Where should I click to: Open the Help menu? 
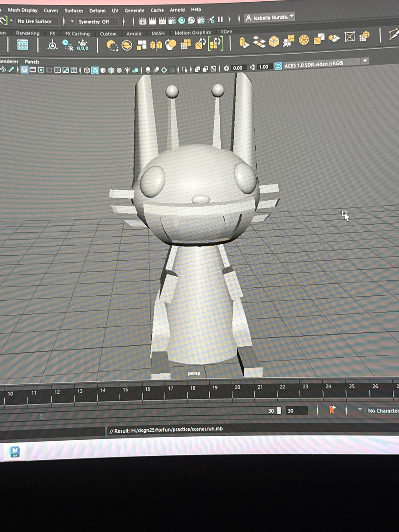click(x=196, y=9)
